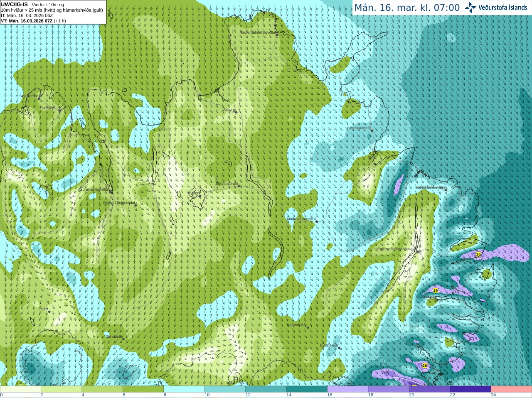
Task: Click the Kollaleira station label
Action: click(429, 297)
